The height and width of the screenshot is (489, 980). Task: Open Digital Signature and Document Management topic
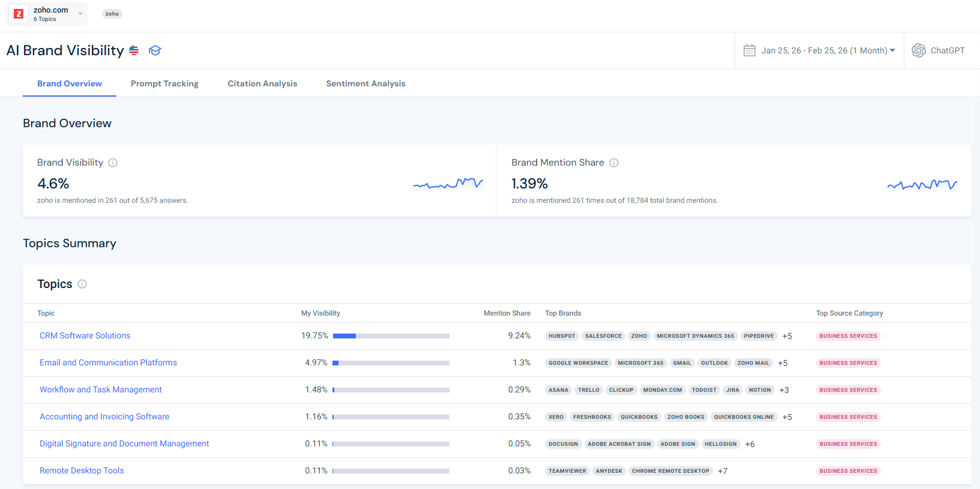124,443
